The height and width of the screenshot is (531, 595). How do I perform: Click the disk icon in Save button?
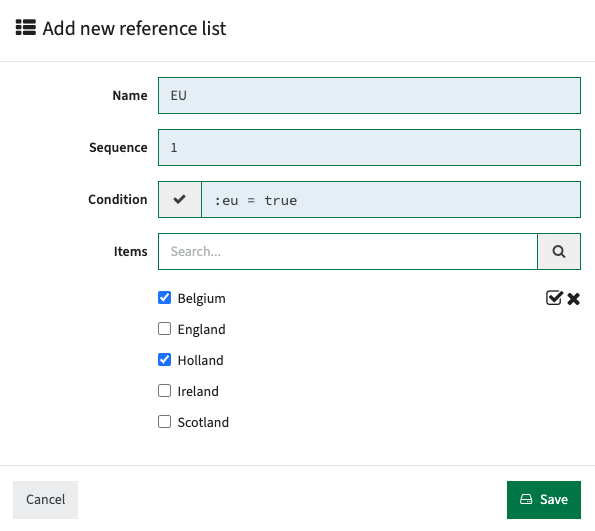(526, 499)
